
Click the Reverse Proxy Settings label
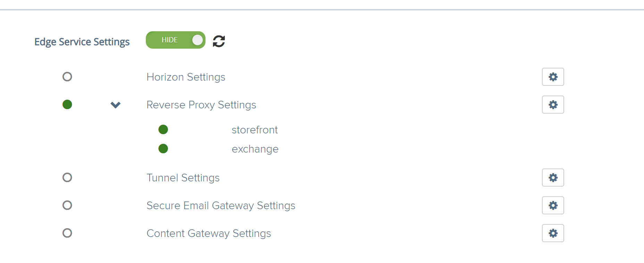[x=201, y=105]
